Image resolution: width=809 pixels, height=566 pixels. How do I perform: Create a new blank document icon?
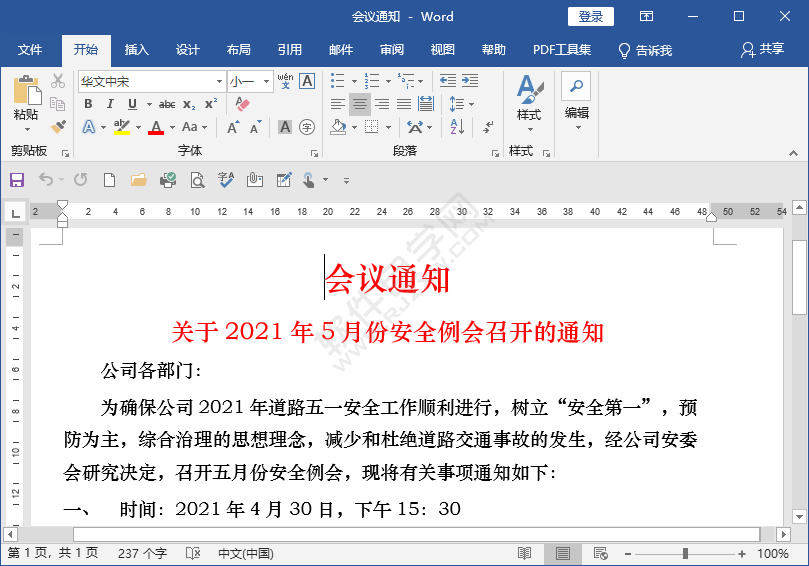(x=109, y=180)
